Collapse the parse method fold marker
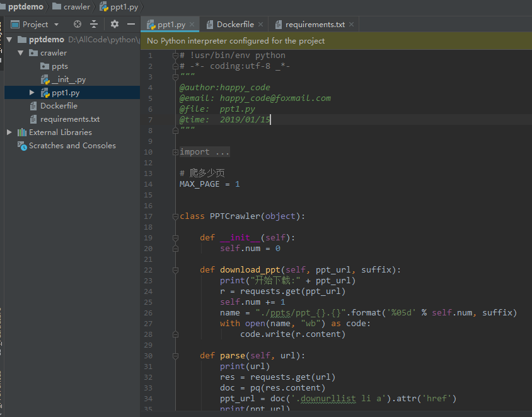Image resolution: width=532 pixels, height=417 pixels. [175, 356]
